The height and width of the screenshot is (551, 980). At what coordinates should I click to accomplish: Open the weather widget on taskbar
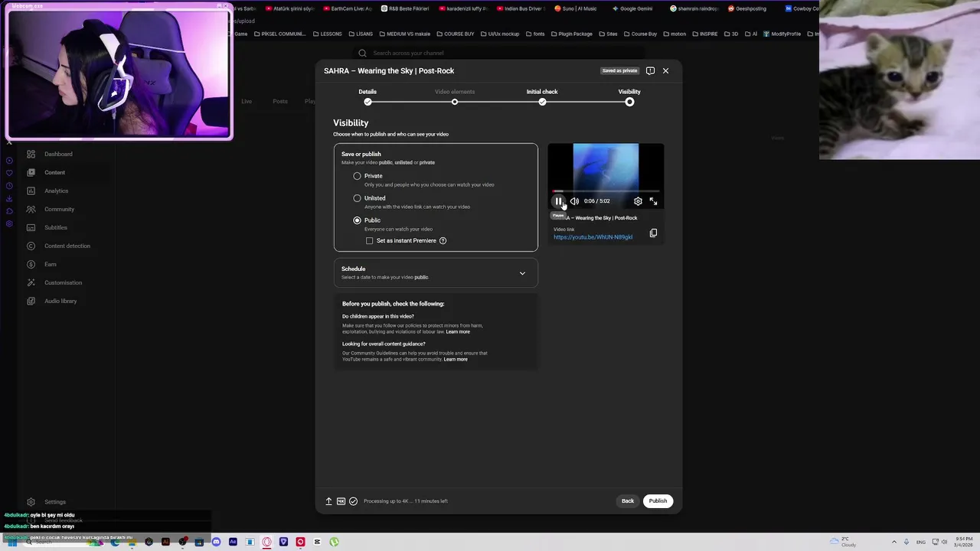[x=844, y=542]
